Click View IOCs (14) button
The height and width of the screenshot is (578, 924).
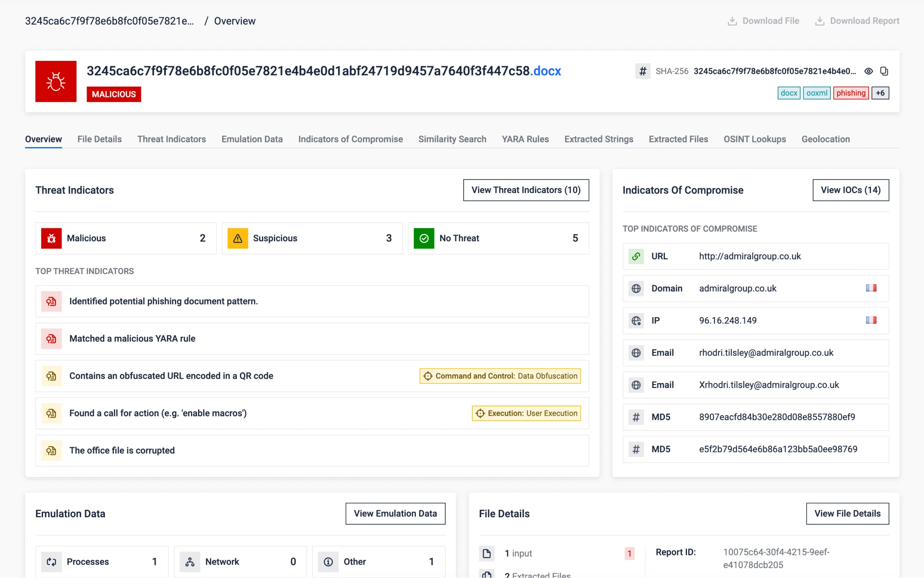point(850,190)
